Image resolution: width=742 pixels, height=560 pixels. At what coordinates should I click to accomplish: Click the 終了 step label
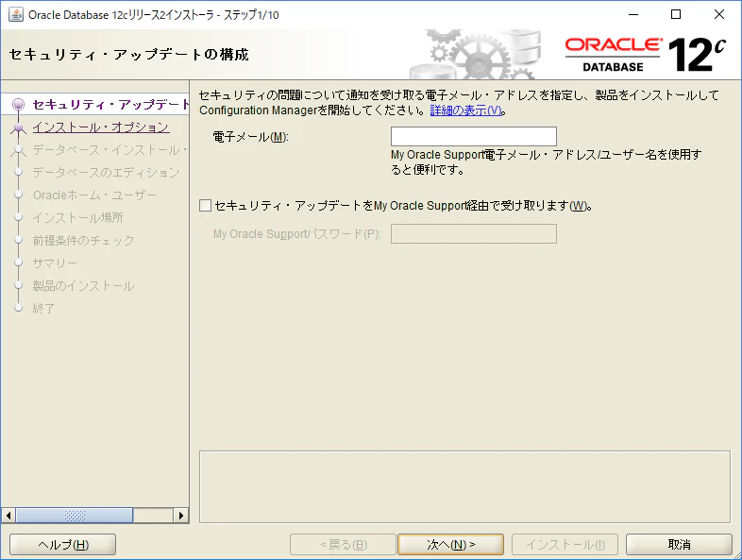(x=43, y=309)
